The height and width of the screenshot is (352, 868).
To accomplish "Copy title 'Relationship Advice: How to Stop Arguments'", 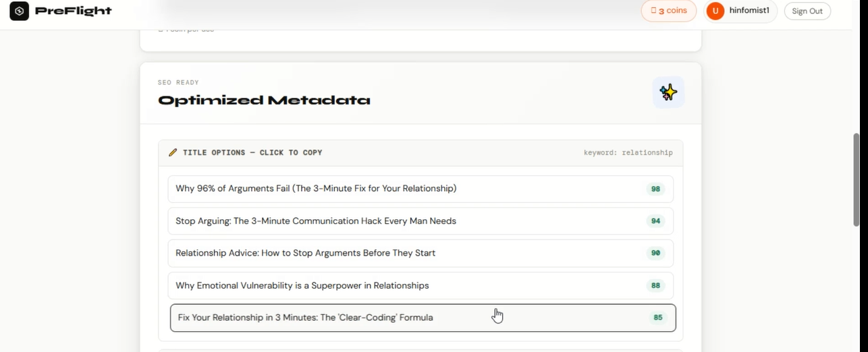I will (421, 254).
